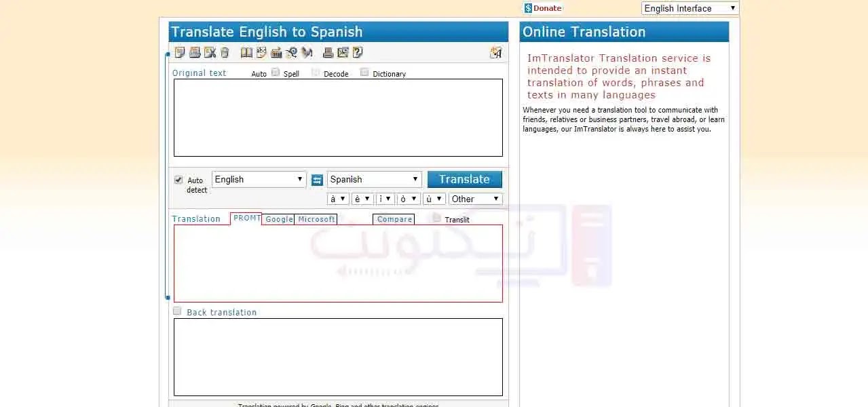The width and height of the screenshot is (868, 407).
Task: Click the Donate link
Action: coord(548,8)
